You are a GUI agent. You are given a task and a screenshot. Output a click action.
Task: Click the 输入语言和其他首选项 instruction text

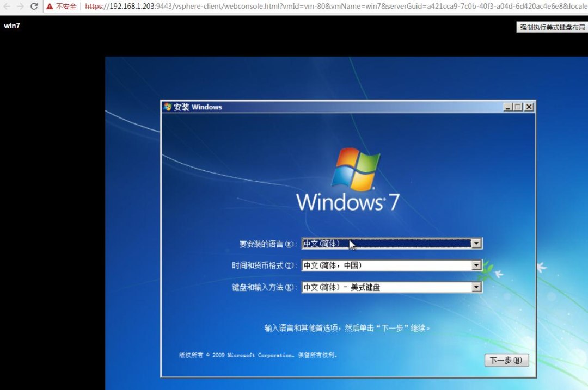pos(347,328)
